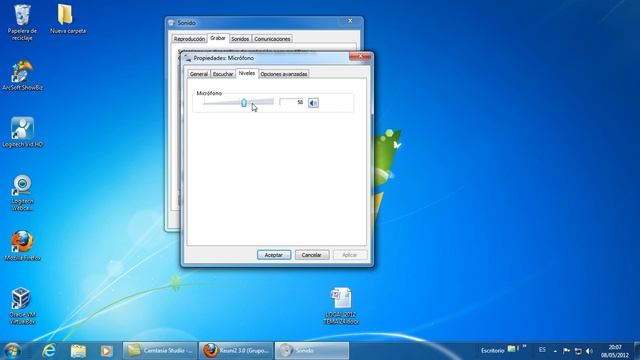Open Comunicaciones tab in Sonido window

click(x=272, y=39)
